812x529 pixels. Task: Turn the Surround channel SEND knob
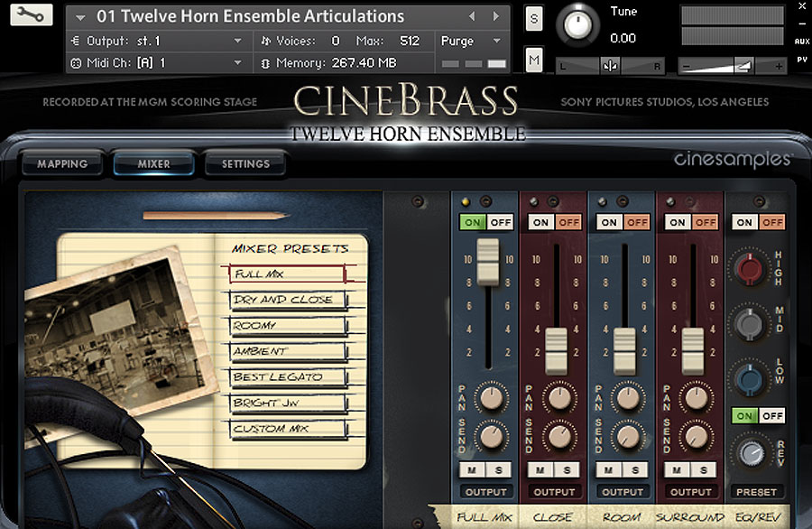[696, 436]
